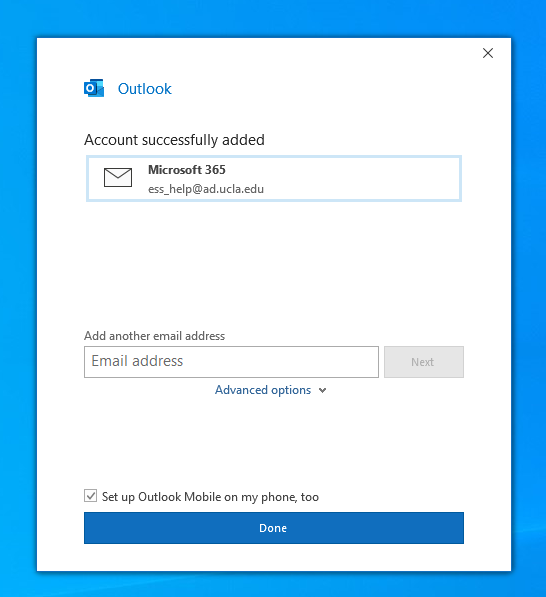546x597 pixels.
Task: Click the Outlook logo icon
Action: (94, 88)
